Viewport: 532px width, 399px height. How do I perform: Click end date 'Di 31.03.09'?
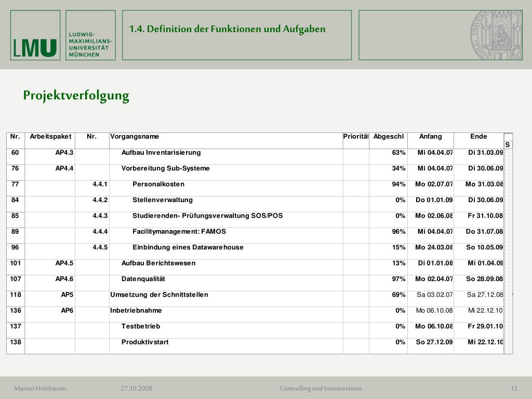pos(486,153)
